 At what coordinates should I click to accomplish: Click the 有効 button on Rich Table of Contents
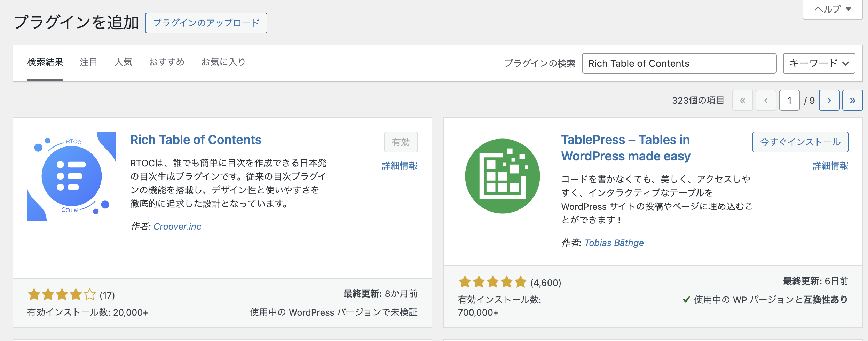(401, 142)
